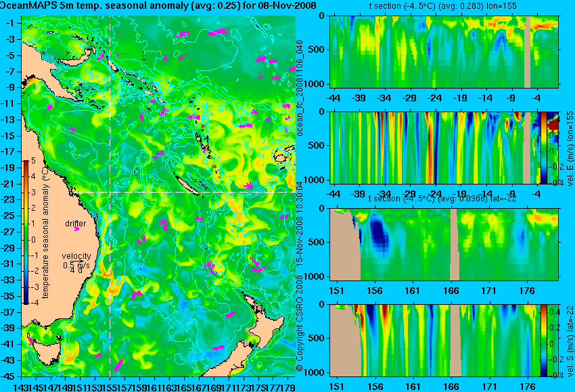The width and height of the screenshot is (575, 392).
Task: Click the '0.5 m/s' velocity scale text
Action: [x=76, y=265]
